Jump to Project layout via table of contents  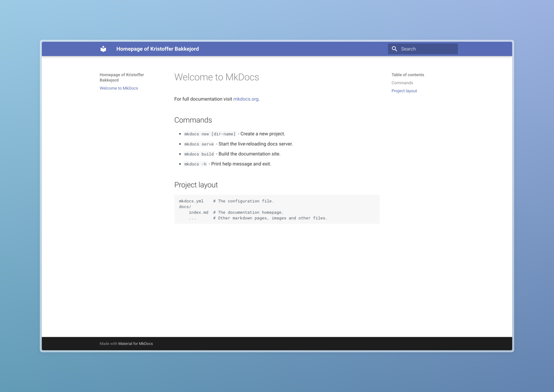click(x=404, y=91)
